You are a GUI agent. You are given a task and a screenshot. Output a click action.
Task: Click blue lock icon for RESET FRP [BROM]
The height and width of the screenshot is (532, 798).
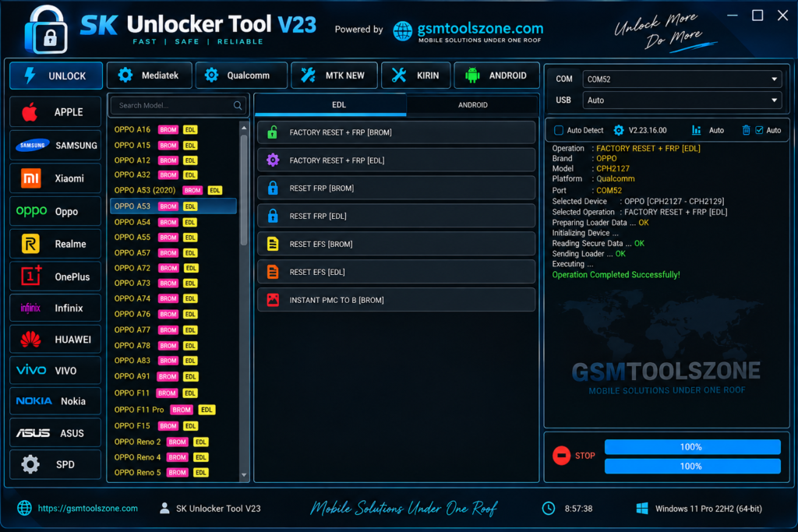pos(273,188)
